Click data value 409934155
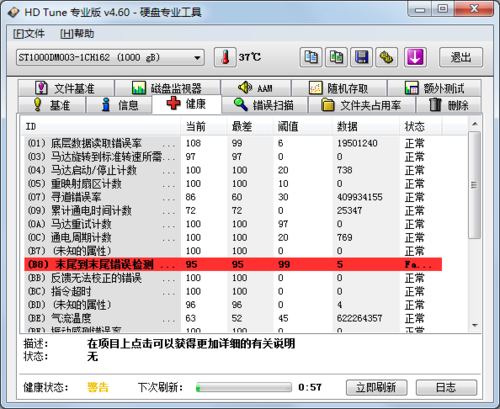This screenshot has width=500, height=409. pyautogui.click(x=360, y=197)
